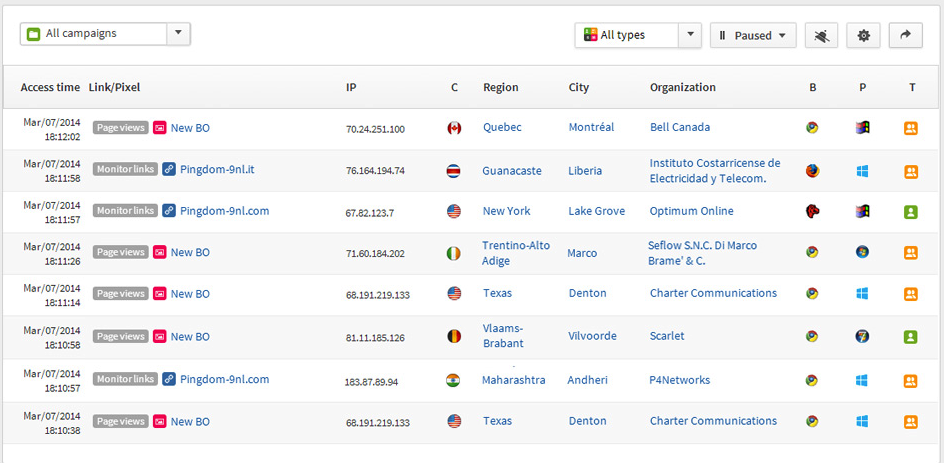Click the pink pixel icon beside first New BO
The image size is (944, 463).
(160, 128)
